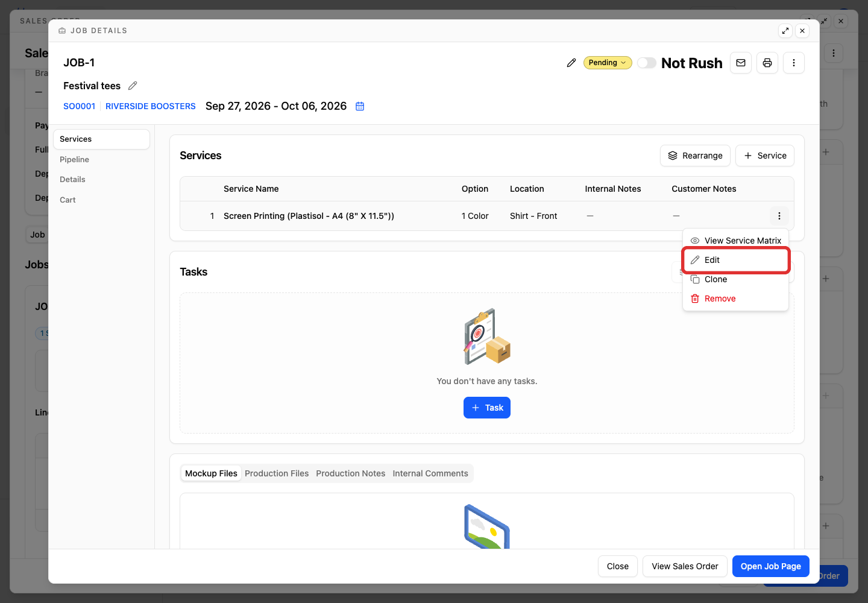This screenshot has width=868, height=603.
Task: Click the Open Job Page button
Action: (771, 566)
